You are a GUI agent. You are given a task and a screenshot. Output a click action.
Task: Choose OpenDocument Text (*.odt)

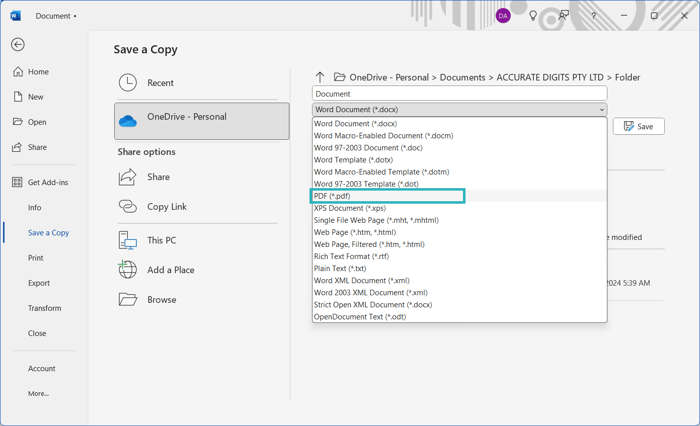pyautogui.click(x=459, y=317)
